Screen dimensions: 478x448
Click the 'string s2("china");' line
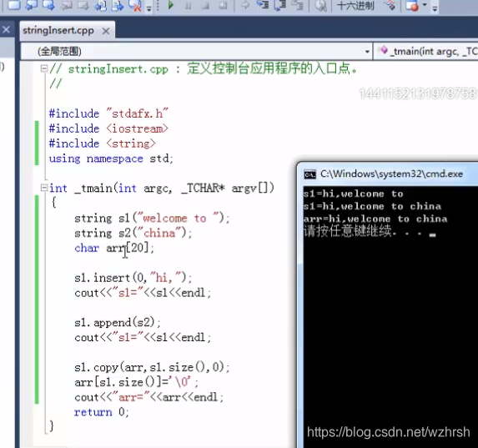[x=133, y=234]
